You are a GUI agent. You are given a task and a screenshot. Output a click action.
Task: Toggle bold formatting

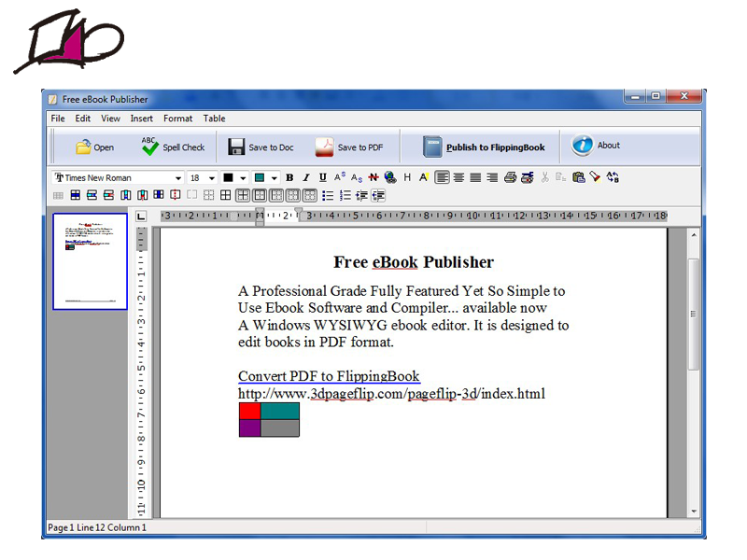click(289, 177)
